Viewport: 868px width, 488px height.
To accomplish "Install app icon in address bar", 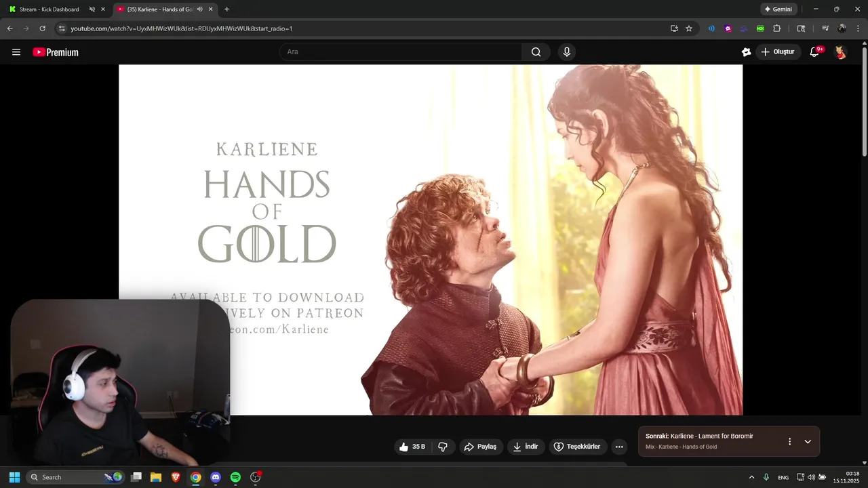I will (674, 28).
